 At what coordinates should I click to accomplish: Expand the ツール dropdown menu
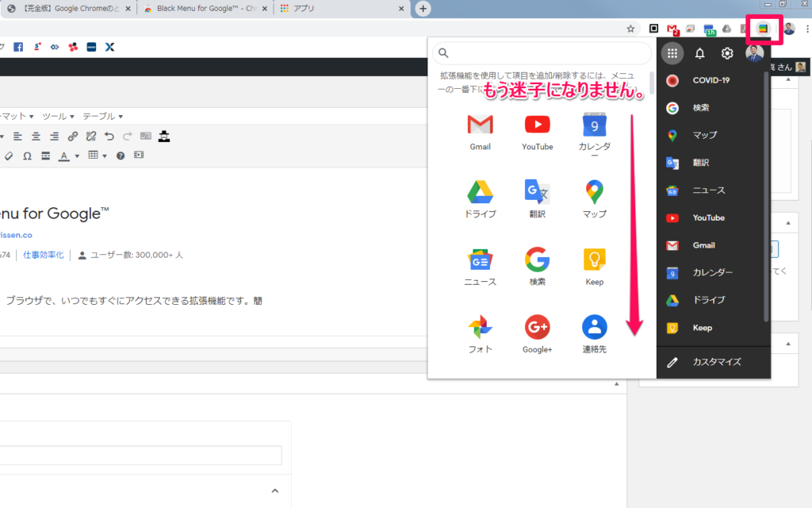[x=58, y=116]
